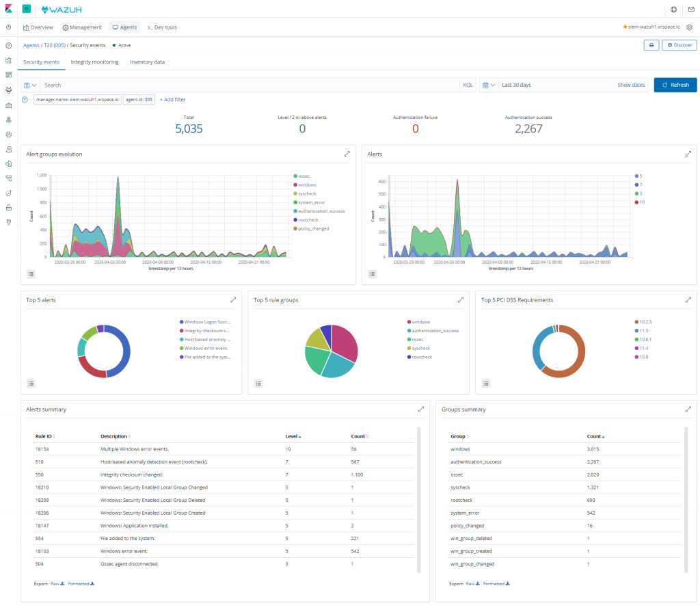
Task: Open the Recently viewed clock icon
Action: [x=8, y=27]
